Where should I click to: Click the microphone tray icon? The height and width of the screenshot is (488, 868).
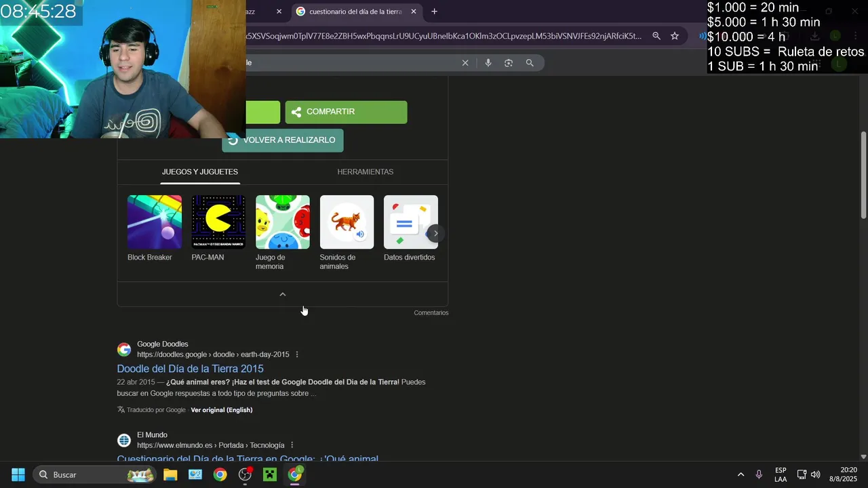pos(759,474)
